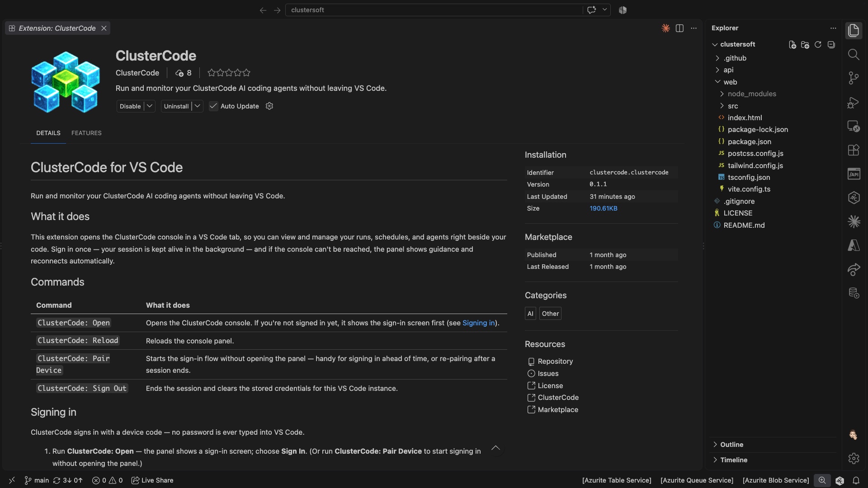Open the Manage gear in activity bar

point(854,458)
